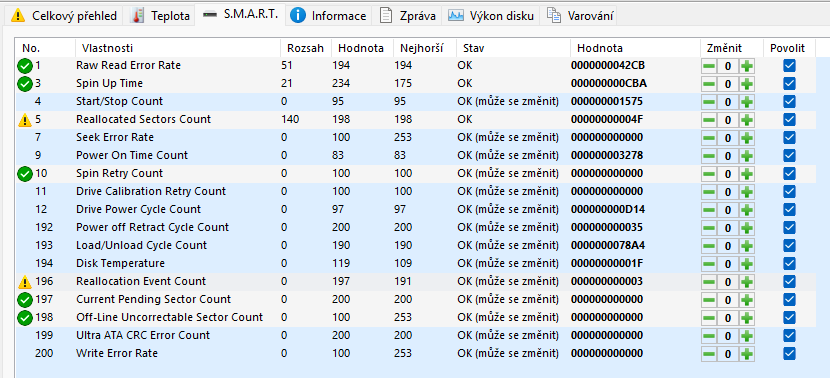The image size is (830, 378).
Task: Click the offset value field for Start/Stop Count
Action: [x=728, y=102]
